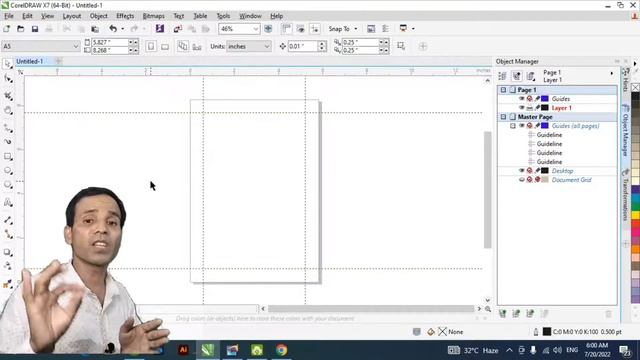Select the Polygon tool in toolbox

8,184
